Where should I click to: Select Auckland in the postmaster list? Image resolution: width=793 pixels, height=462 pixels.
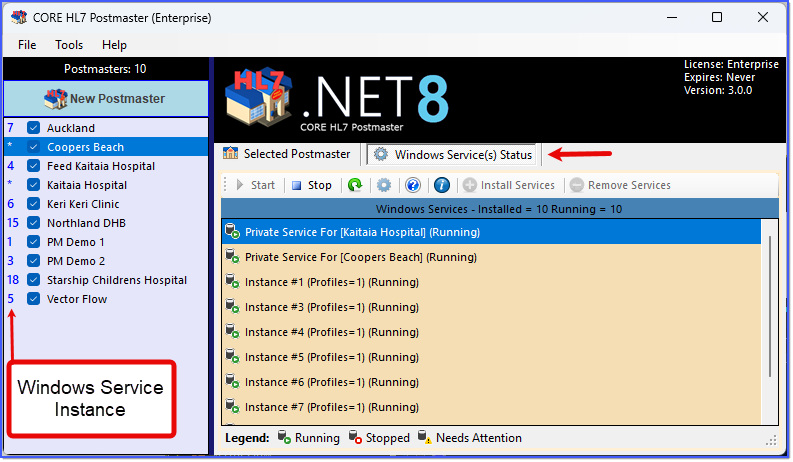71,128
